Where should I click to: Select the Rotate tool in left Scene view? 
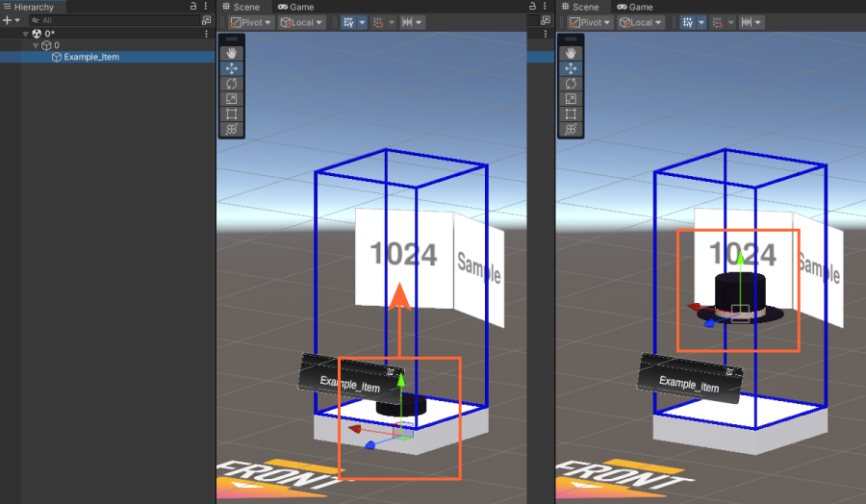tap(231, 84)
